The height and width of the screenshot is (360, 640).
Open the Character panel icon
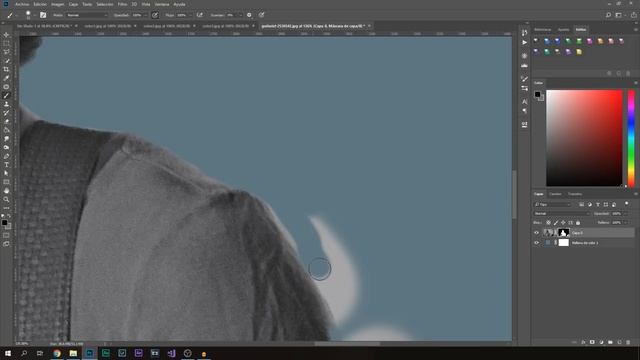tap(524, 101)
